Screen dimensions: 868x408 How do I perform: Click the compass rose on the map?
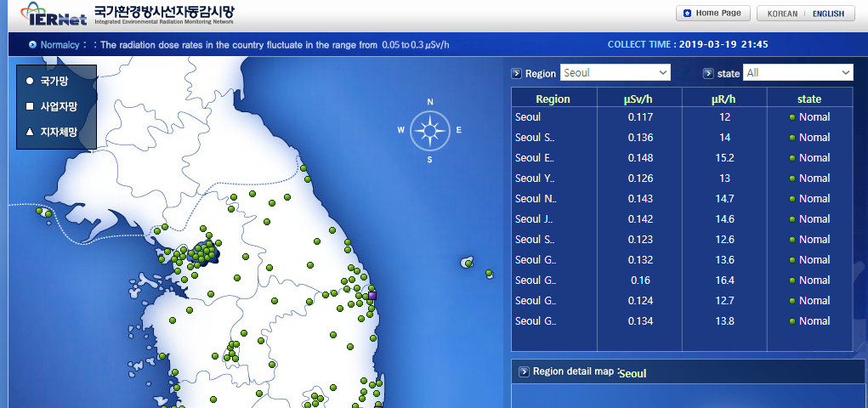point(429,131)
